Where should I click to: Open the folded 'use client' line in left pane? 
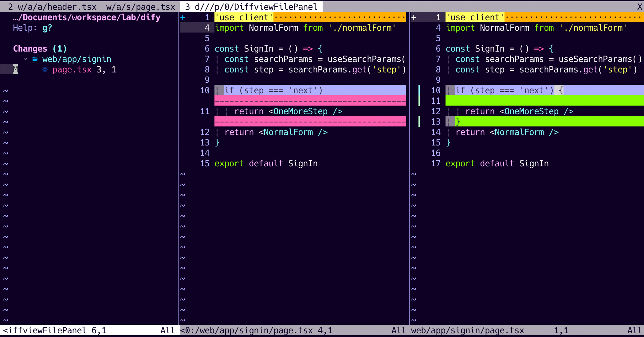click(244, 17)
